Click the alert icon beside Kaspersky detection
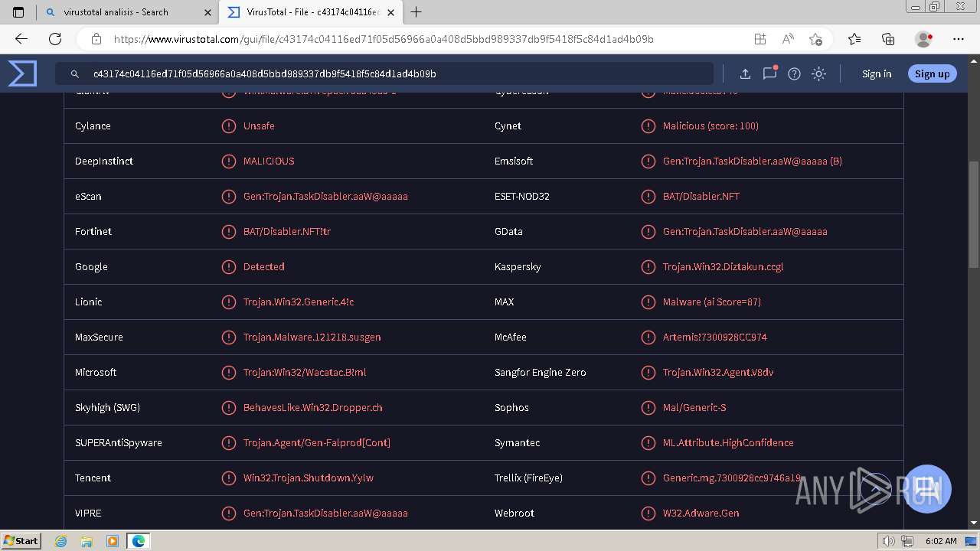Screen dimensions: 980x551 (x=648, y=267)
